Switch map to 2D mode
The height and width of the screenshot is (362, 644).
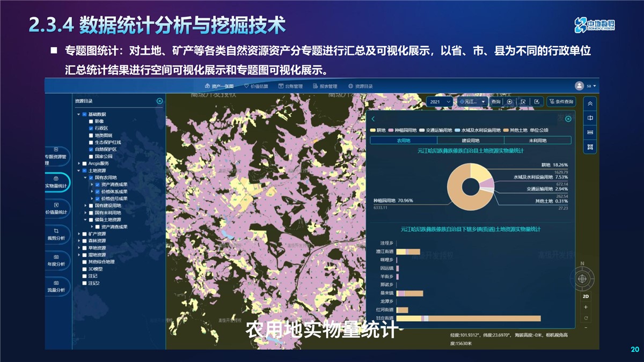tap(586, 296)
